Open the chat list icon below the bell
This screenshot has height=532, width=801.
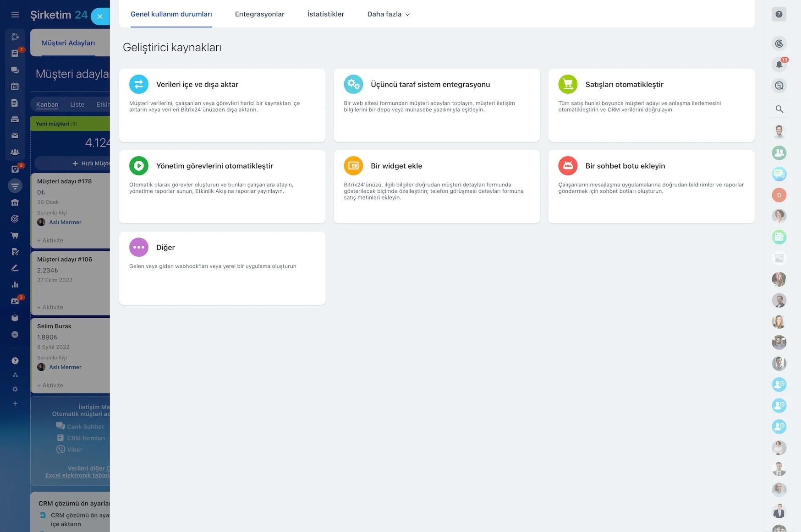pos(779,86)
